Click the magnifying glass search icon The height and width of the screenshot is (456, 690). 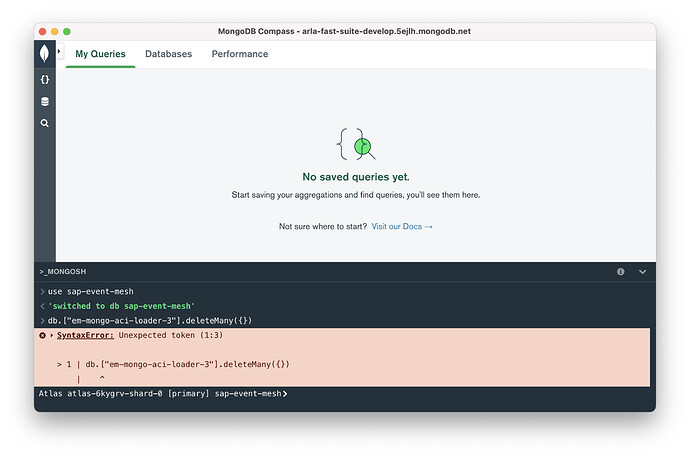[x=45, y=123]
